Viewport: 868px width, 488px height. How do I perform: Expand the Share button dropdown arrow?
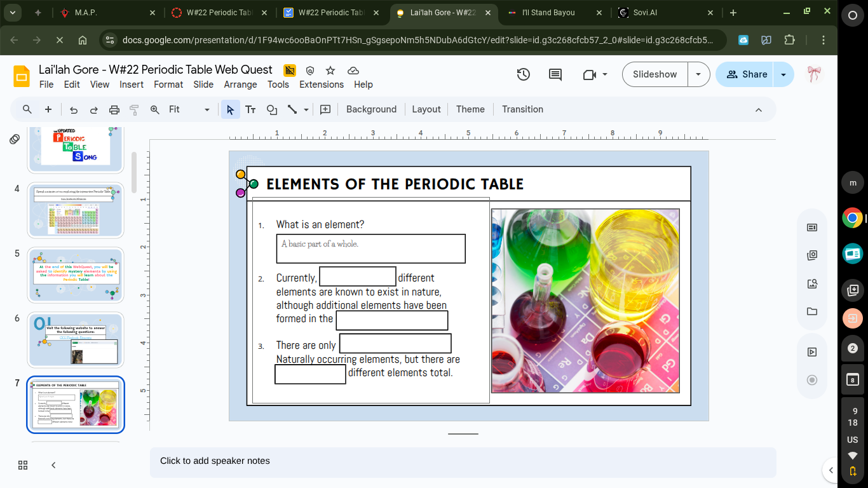pyautogui.click(x=783, y=74)
